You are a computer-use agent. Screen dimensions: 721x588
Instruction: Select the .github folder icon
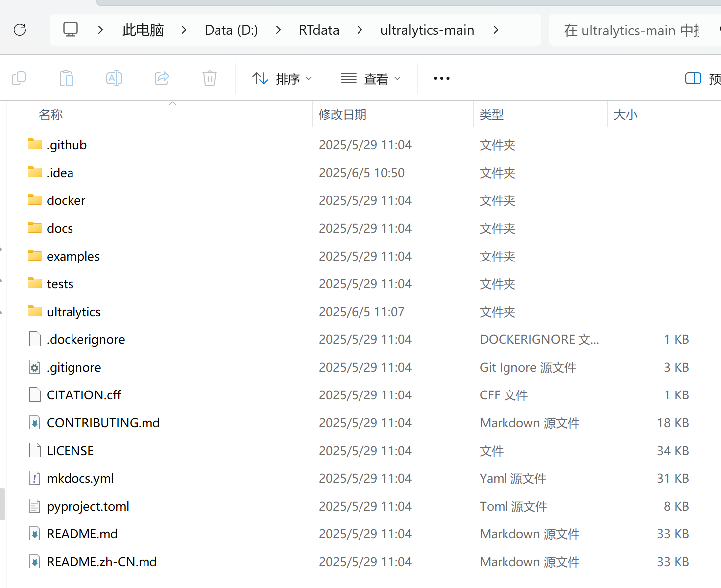35,144
